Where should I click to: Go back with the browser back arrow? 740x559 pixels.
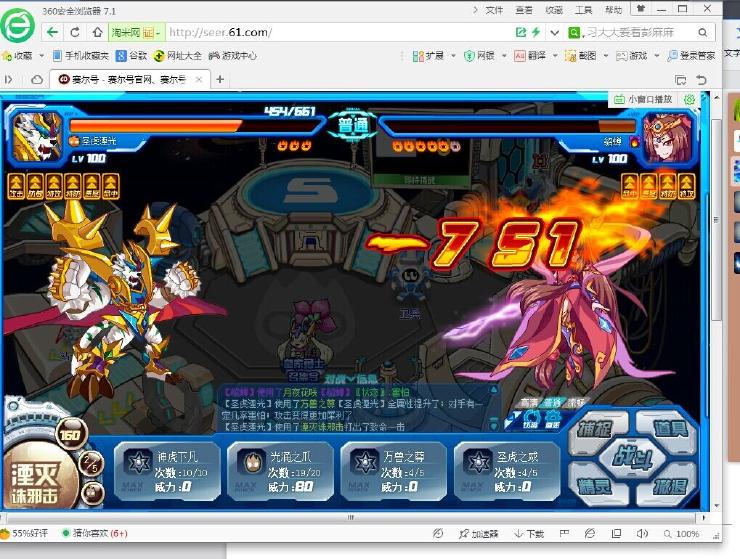tap(52, 32)
